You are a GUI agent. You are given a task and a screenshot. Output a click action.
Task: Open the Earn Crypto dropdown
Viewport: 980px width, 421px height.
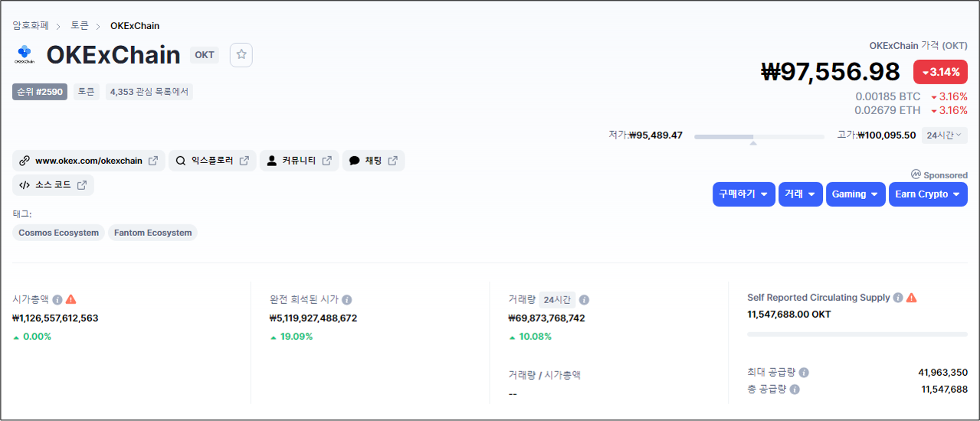point(927,194)
